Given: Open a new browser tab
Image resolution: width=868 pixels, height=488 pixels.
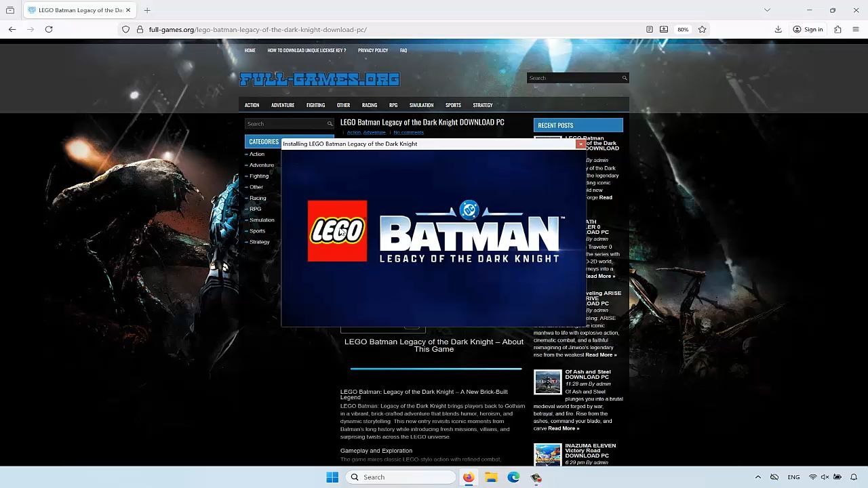Looking at the screenshot, I should tap(147, 10).
